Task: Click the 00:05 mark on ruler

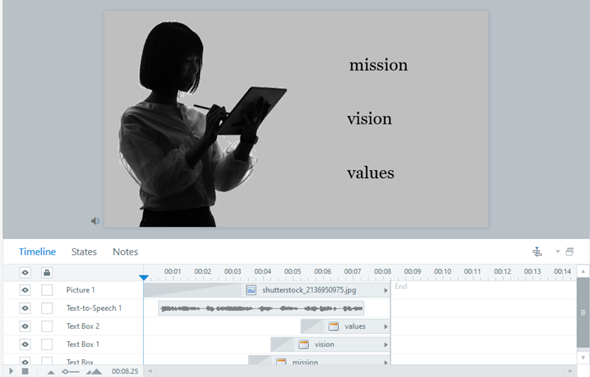Action: click(x=293, y=272)
